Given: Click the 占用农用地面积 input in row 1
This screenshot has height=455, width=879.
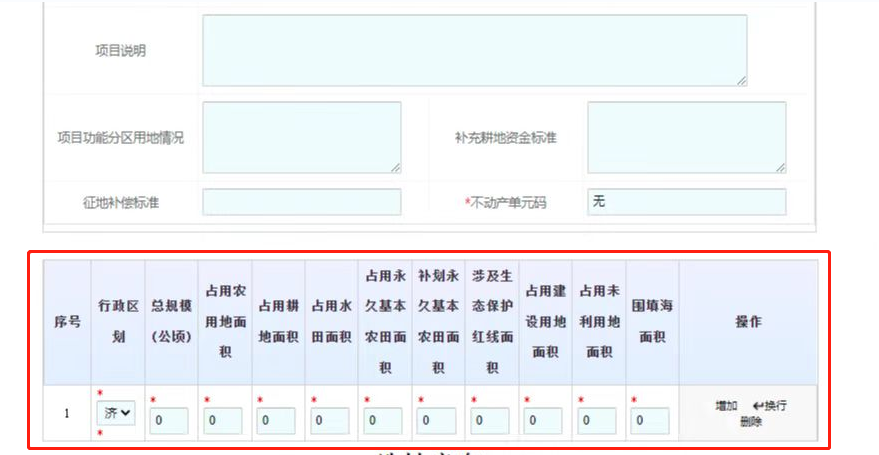Looking at the screenshot, I should point(223,421).
